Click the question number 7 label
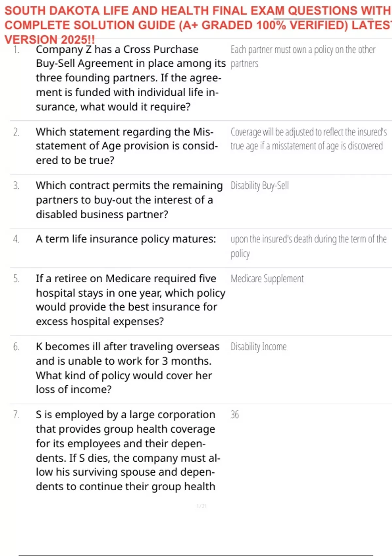The image size is (392, 556). pos(16,415)
